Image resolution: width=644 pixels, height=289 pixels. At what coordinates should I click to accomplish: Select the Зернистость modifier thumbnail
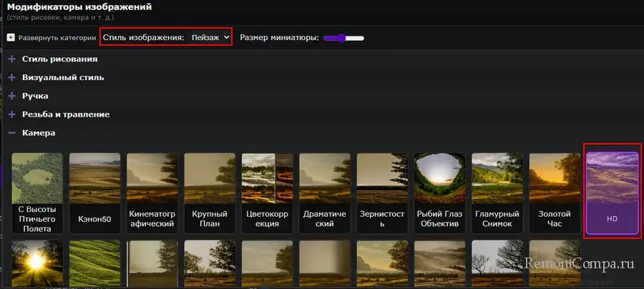click(382, 193)
